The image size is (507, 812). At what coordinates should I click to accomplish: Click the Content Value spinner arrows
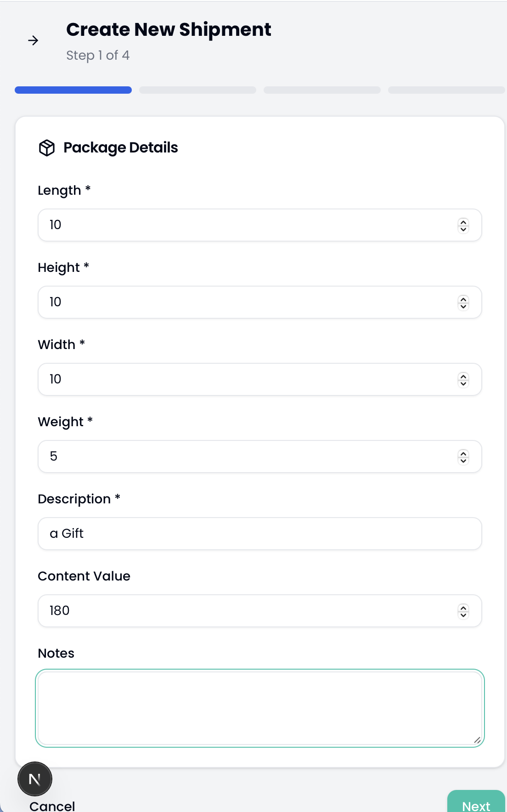(x=463, y=611)
